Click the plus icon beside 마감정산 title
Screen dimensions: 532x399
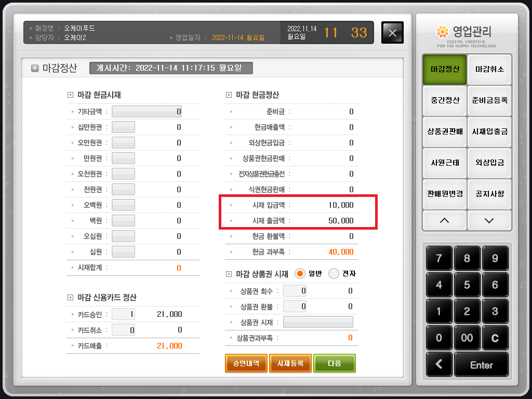(x=35, y=68)
